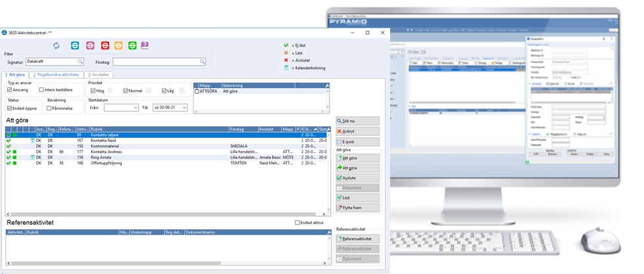Viewport: 644px width, 274px height.
Task: Select the Kontorsmaterial row in the list
Action: click(105, 147)
